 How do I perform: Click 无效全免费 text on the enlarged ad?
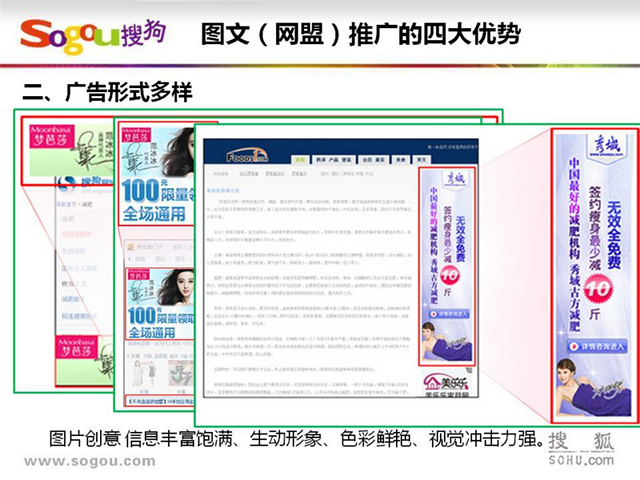point(614,235)
